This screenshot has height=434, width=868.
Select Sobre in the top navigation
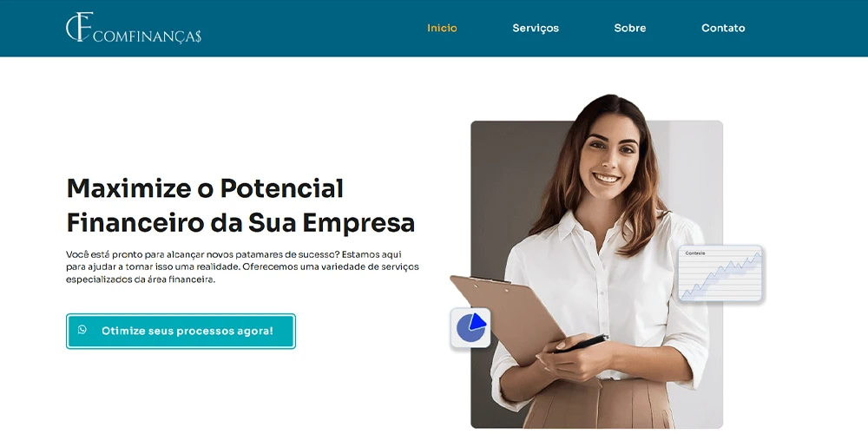click(630, 28)
